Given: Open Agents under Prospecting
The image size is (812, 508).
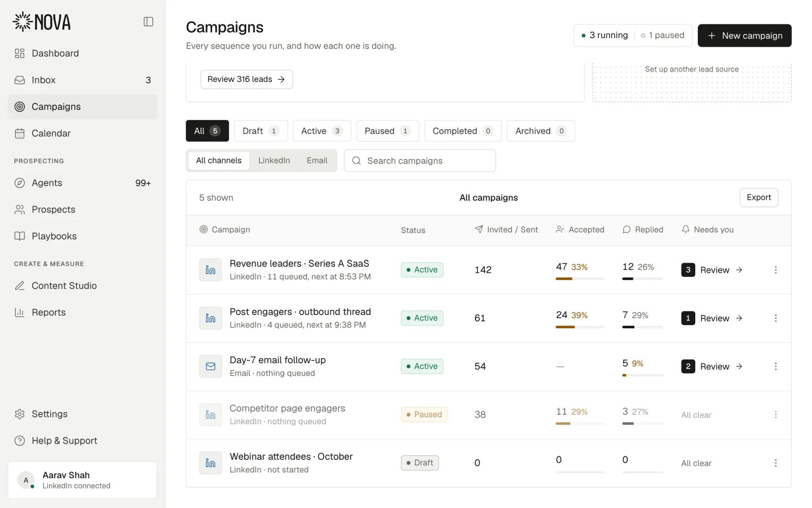Looking at the screenshot, I should pyautogui.click(x=82, y=183).
